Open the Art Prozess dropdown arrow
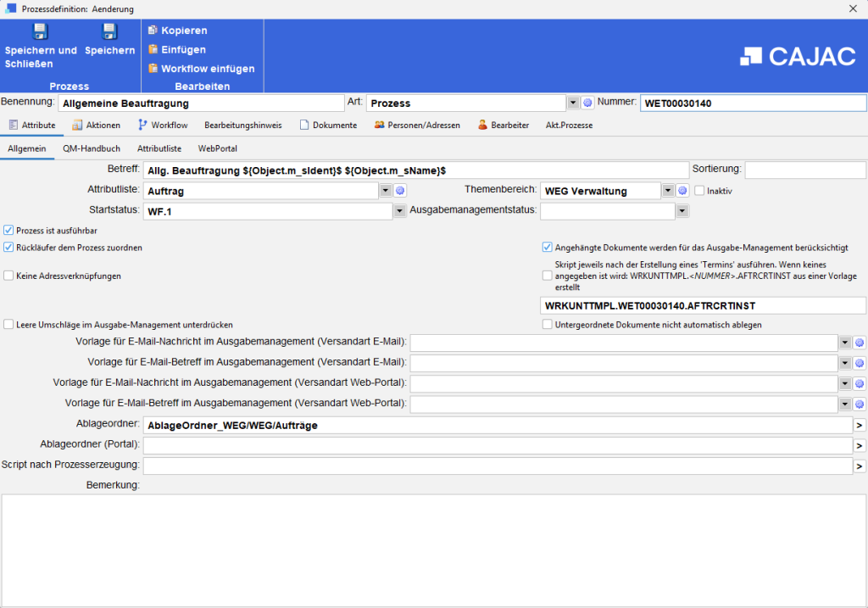 pos(573,103)
